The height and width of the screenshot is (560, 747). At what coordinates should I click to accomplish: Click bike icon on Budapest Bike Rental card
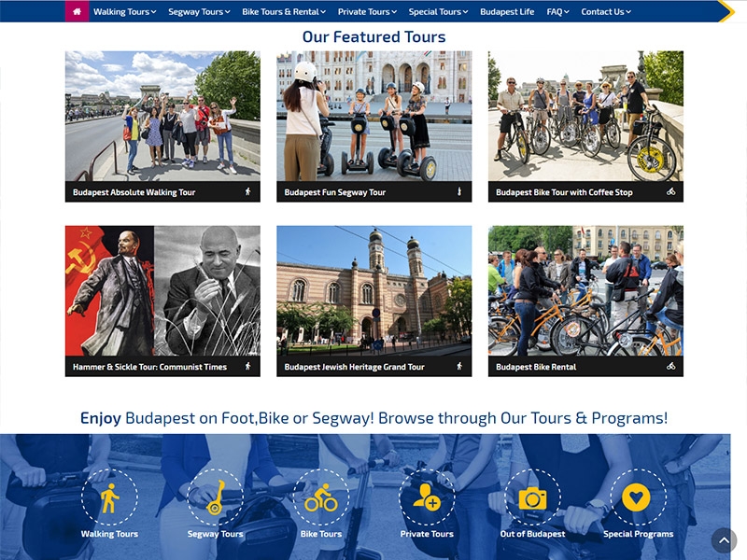(670, 366)
